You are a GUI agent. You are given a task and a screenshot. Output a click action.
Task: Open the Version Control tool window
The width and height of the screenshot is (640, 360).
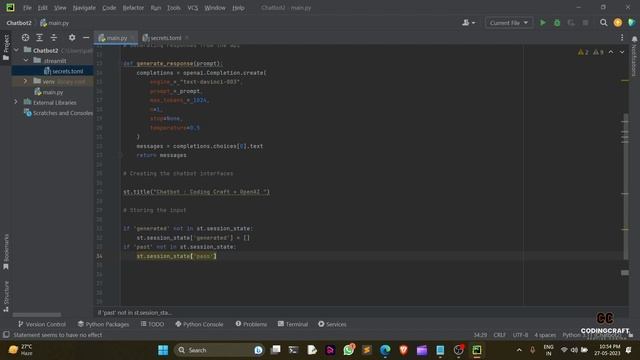[42, 324]
